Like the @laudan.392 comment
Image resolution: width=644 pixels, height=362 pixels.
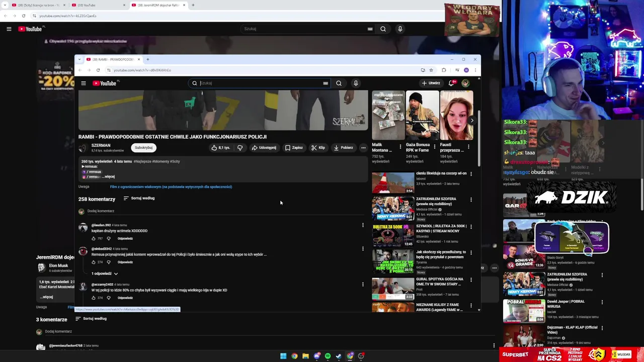94,239
